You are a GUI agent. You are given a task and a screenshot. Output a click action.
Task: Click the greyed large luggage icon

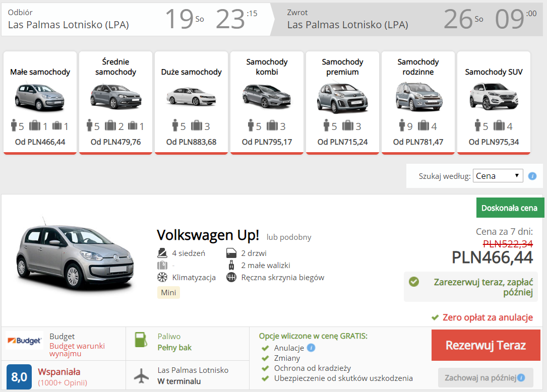coord(162,265)
